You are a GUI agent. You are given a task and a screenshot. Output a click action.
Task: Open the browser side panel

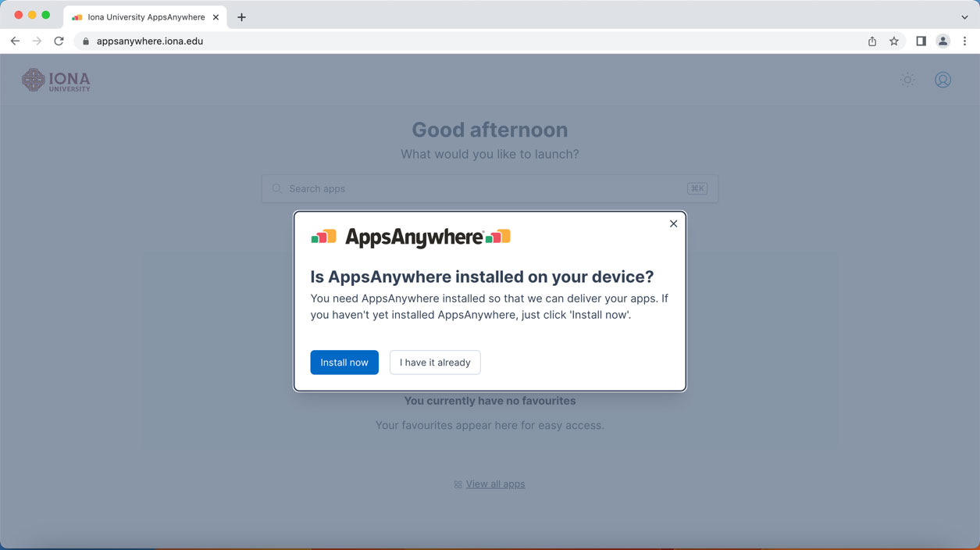[921, 41]
